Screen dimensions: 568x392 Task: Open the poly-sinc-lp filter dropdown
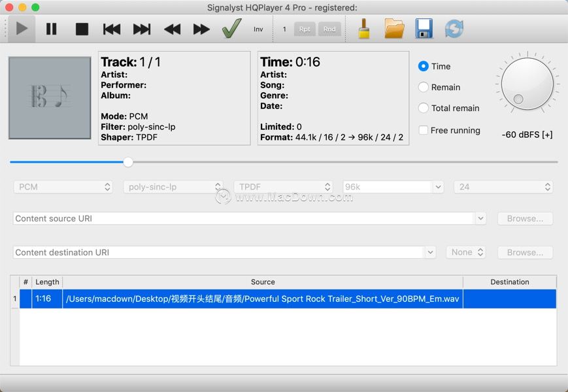[173, 187]
